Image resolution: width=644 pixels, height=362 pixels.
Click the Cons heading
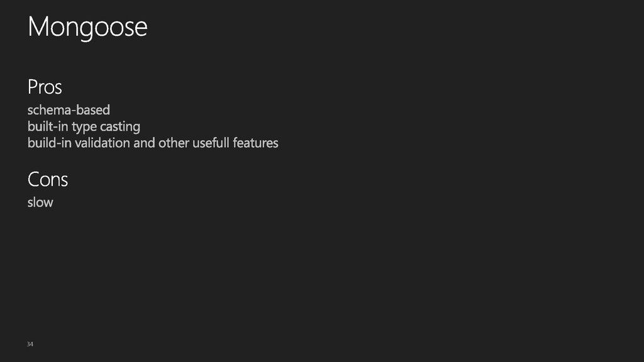(x=48, y=179)
